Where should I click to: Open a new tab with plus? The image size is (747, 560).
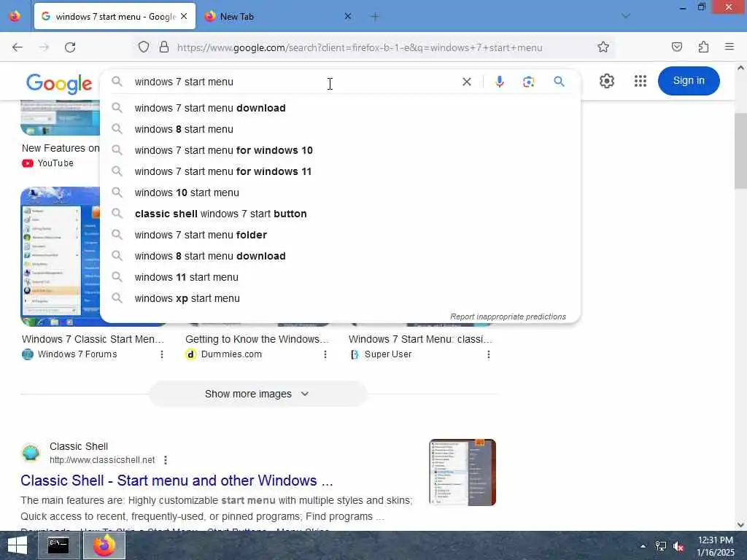coord(375,17)
